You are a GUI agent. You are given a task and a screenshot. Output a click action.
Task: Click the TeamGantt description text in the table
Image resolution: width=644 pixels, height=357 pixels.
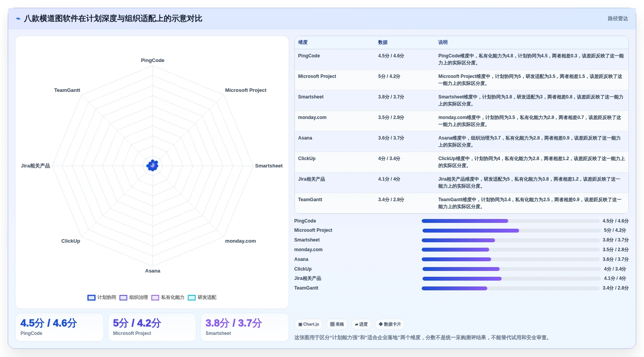[x=530, y=203]
